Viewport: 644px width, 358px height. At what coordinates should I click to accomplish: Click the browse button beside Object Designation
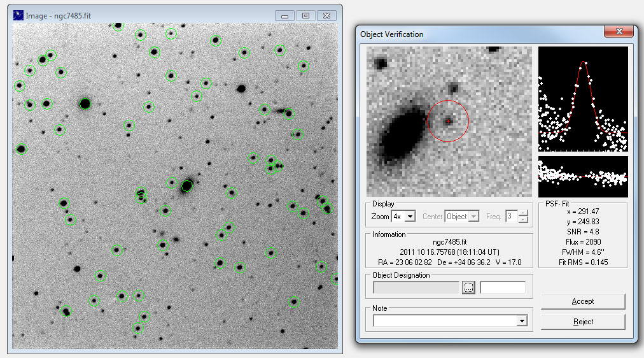469,288
